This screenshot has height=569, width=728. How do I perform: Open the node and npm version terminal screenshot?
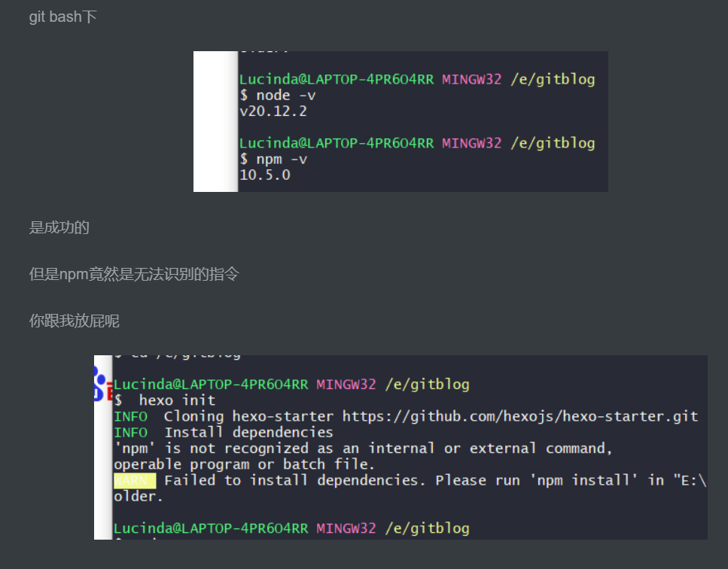(x=401, y=122)
